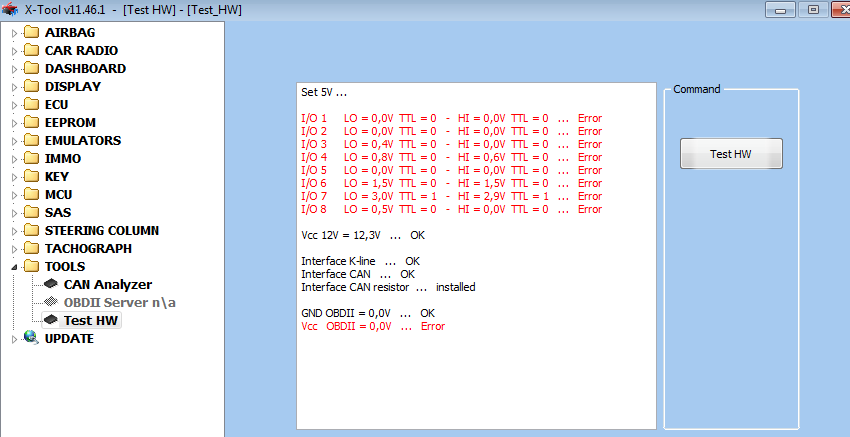850x437 pixels.
Task: Select the ECU category label
Action: 57,104
